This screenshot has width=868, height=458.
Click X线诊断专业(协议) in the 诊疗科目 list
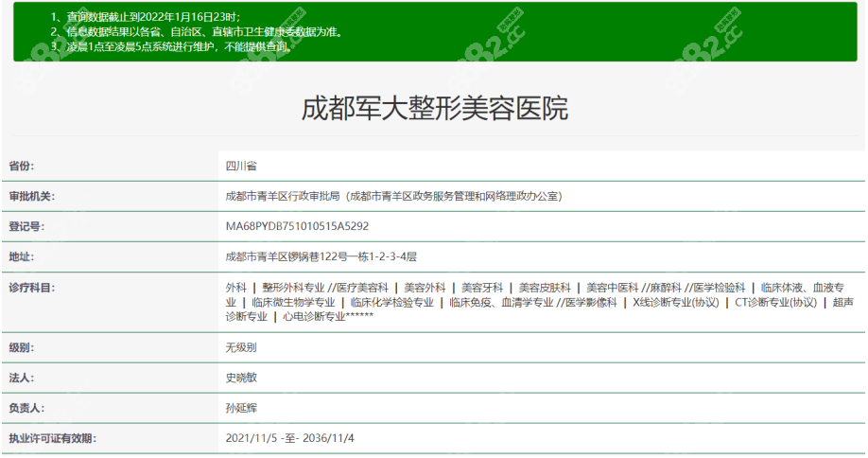point(676,303)
